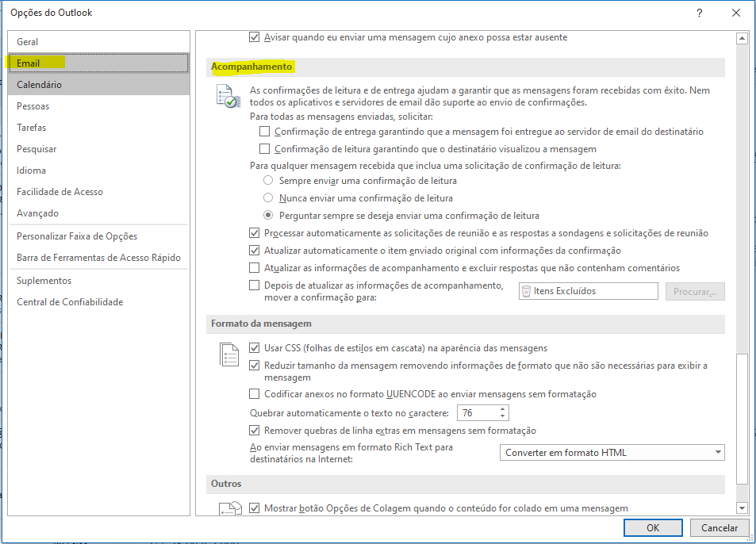Click the Acompanhamento section heading
The width and height of the screenshot is (756, 544).
pyautogui.click(x=251, y=67)
